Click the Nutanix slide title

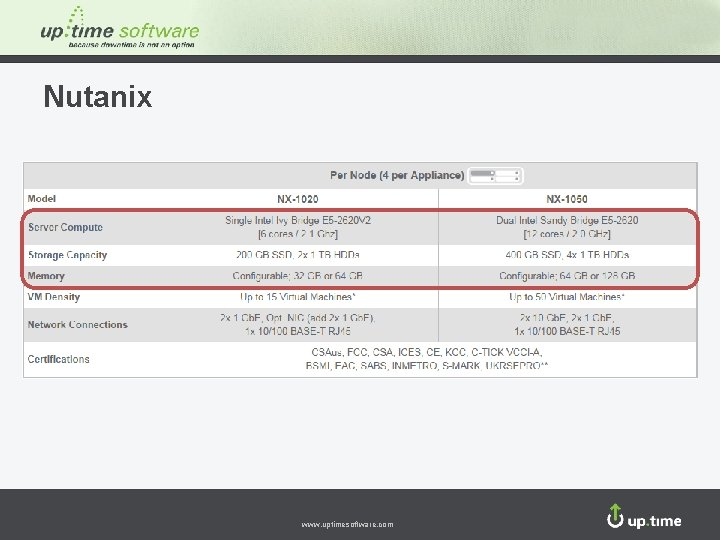pos(98,96)
